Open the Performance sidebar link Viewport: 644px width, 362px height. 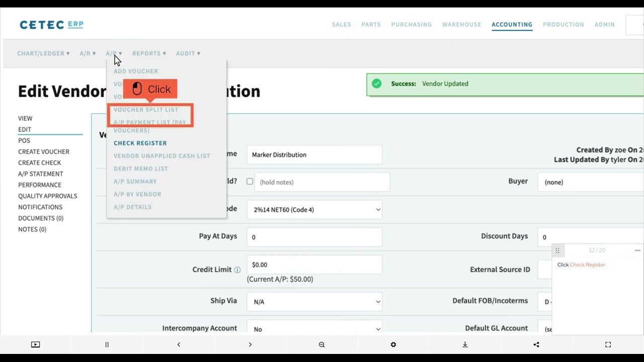[x=40, y=185]
